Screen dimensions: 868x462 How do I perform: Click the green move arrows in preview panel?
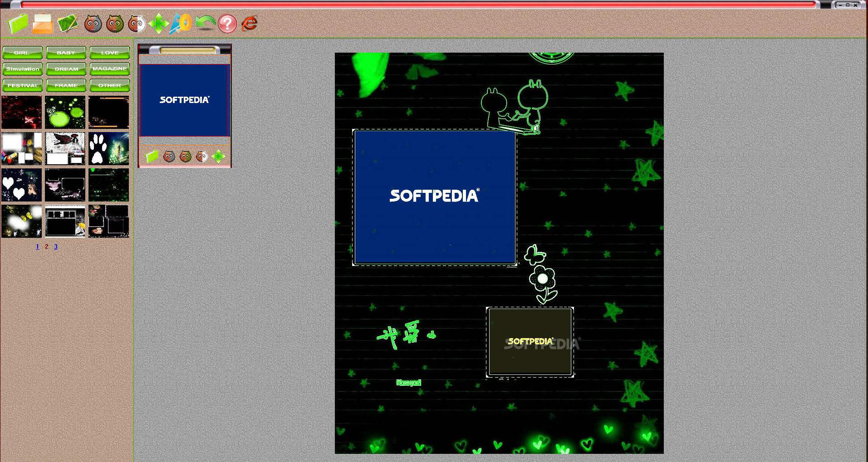click(x=218, y=157)
